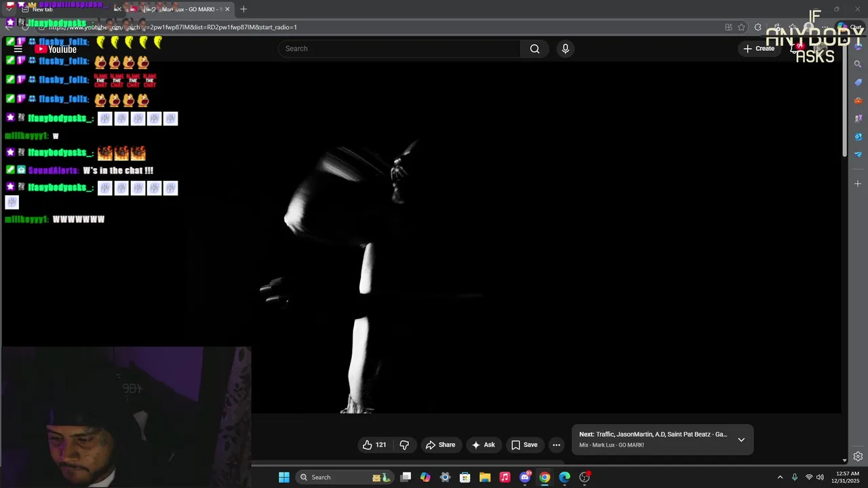Open Microsoft Edge from the taskbar

[564, 477]
